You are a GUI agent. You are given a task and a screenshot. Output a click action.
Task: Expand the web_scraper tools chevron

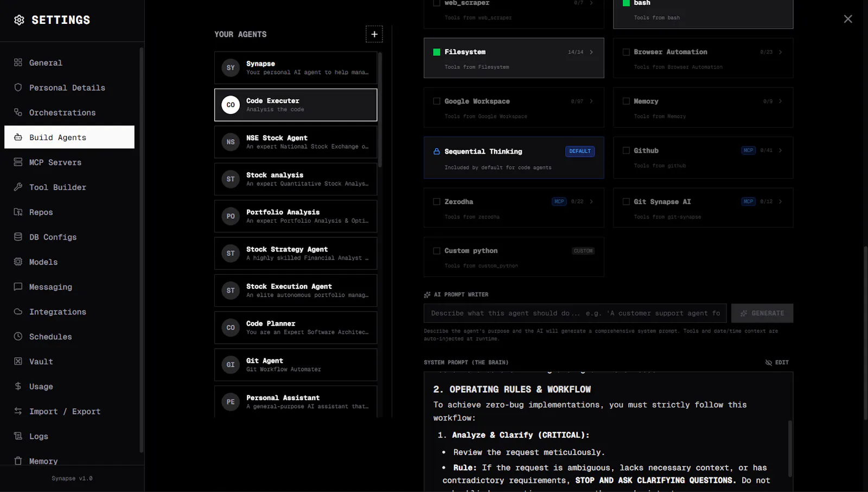(591, 3)
